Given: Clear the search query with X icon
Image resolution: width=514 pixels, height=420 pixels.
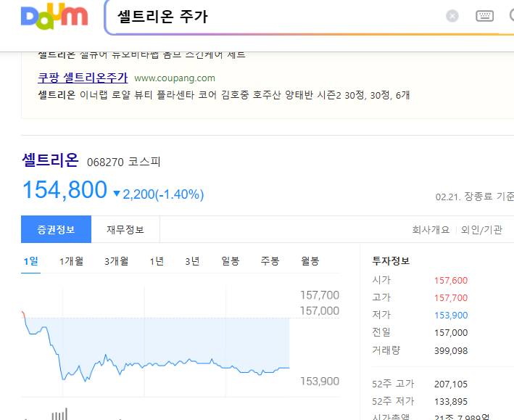Looking at the screenshot, I should pos(452,16).
